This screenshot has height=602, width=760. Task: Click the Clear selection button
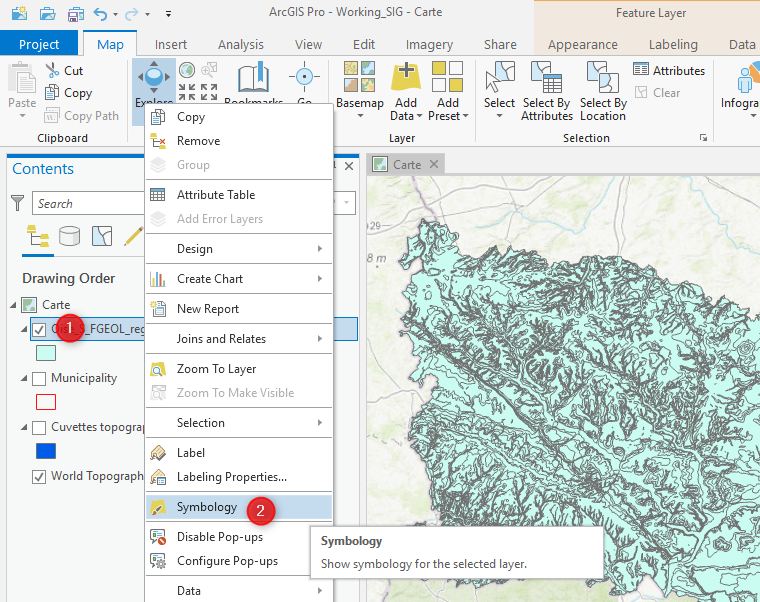coord(658,92)
